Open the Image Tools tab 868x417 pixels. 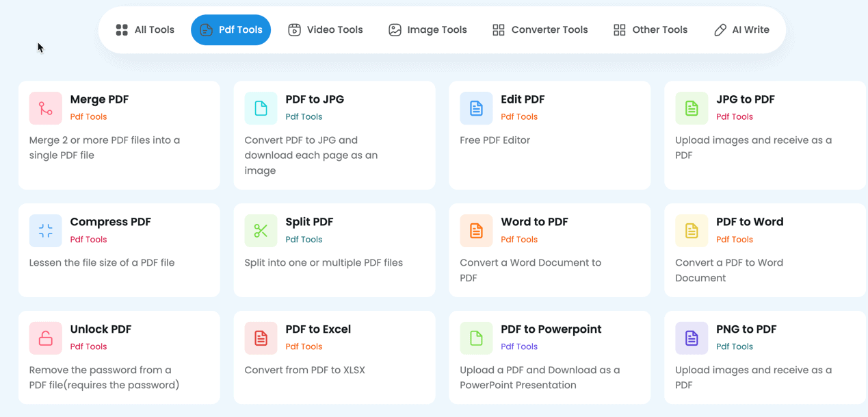pyautogui.click(x=428, y=29)
